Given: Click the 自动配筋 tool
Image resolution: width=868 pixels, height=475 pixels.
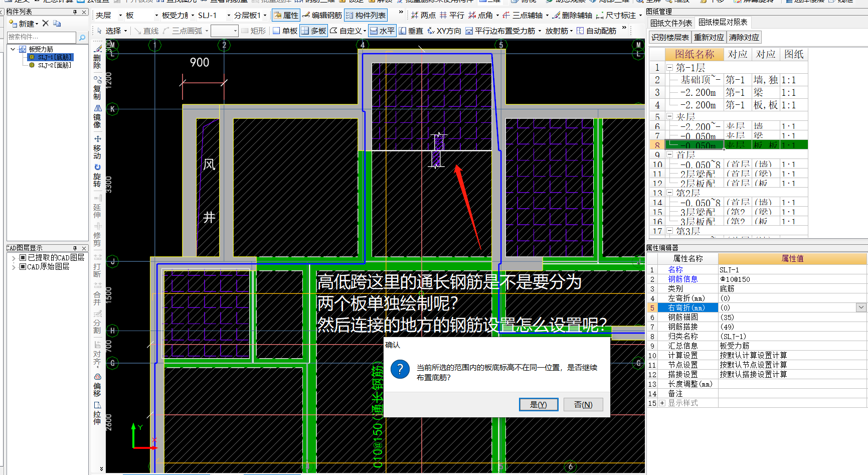Looking at the screenshot, I should pyautogui.click(x=596, y=31).
